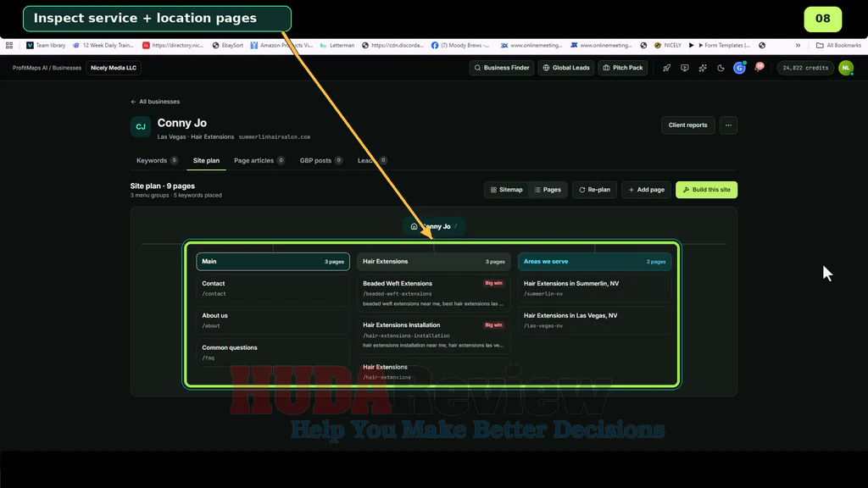Click Big win badge on Beaded Weft Extensions

(x=493, y=283)
